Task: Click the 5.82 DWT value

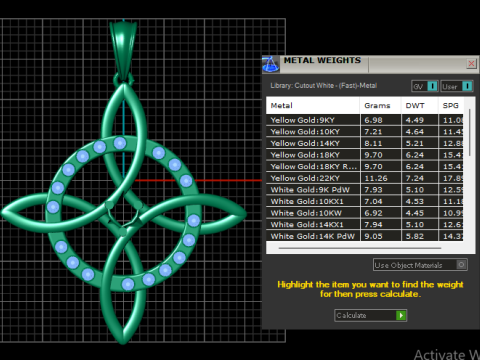Action: (x=415, y=236)
